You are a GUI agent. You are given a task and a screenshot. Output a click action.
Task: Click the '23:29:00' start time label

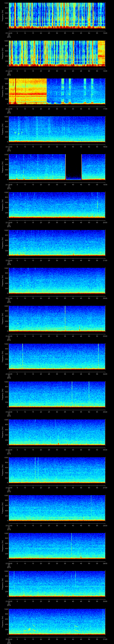pos(9,601)
